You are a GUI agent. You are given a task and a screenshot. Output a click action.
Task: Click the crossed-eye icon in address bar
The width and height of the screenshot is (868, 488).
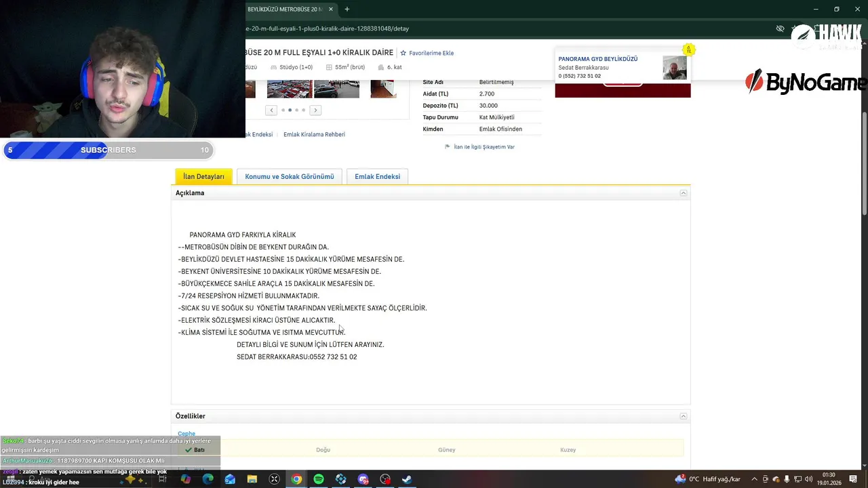780,28
